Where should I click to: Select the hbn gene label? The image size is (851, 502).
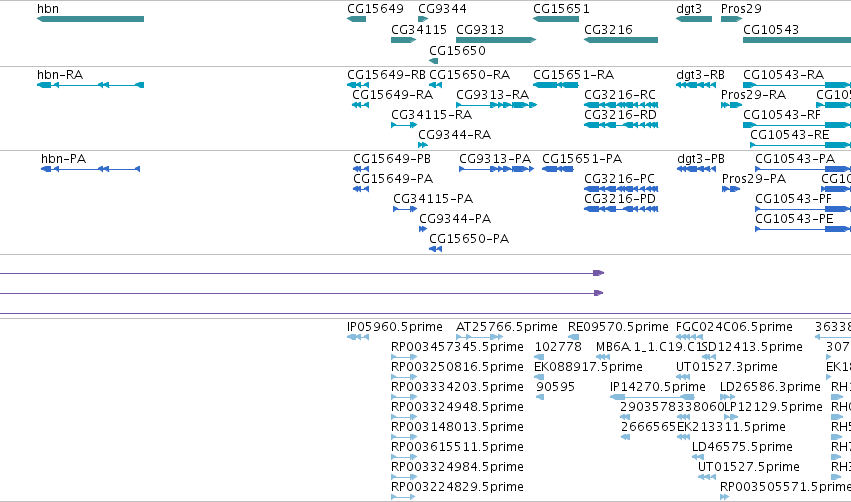[48, 9]
